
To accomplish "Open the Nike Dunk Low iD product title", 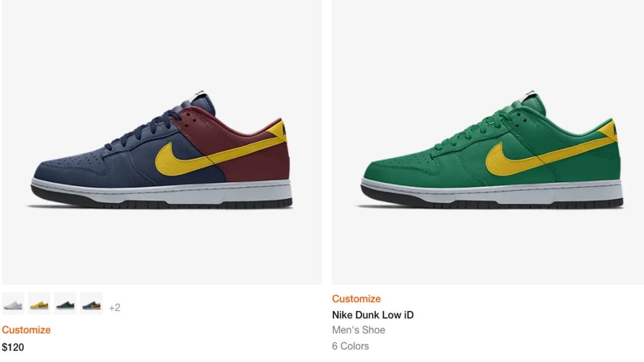I will [373, 315].
